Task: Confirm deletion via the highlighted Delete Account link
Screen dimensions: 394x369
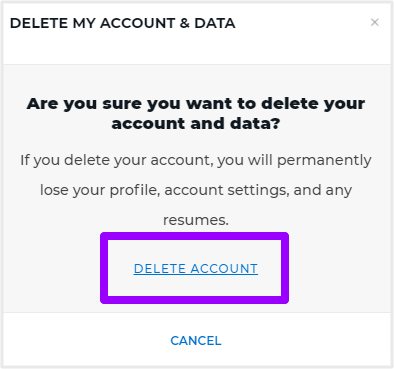Action: [x=196, y=269]
